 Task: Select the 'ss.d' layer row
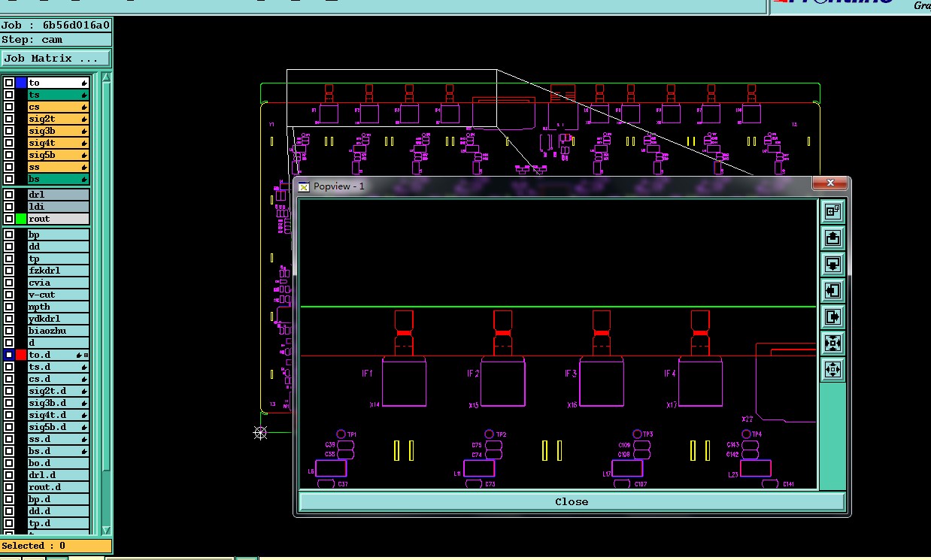pyautogui.click(x=59, y=439)
